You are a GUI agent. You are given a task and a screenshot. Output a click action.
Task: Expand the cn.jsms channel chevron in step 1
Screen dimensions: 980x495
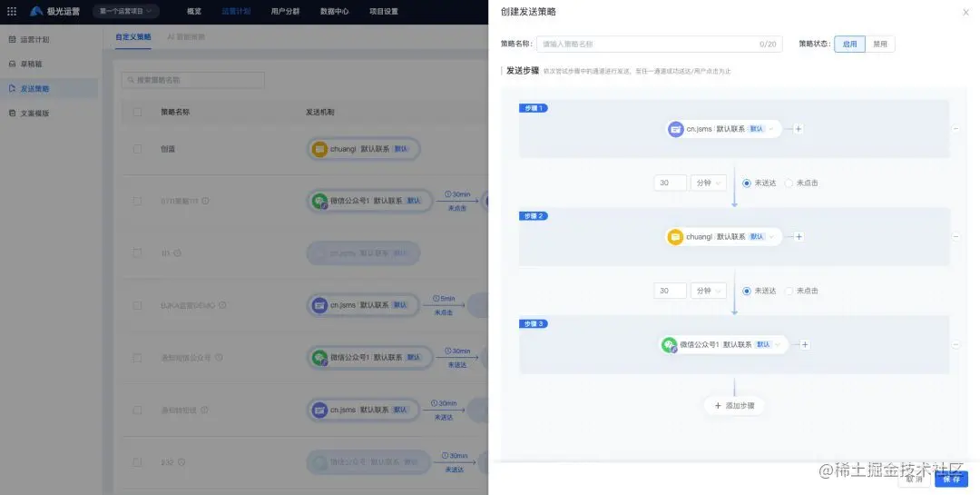(771, 129)
